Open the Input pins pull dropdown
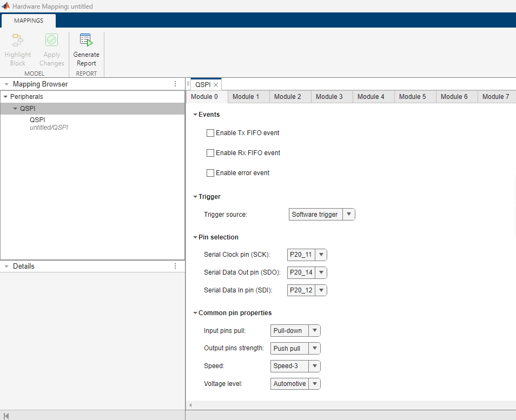516x420 pixels. pyautogui.click(x=295, y=331)
